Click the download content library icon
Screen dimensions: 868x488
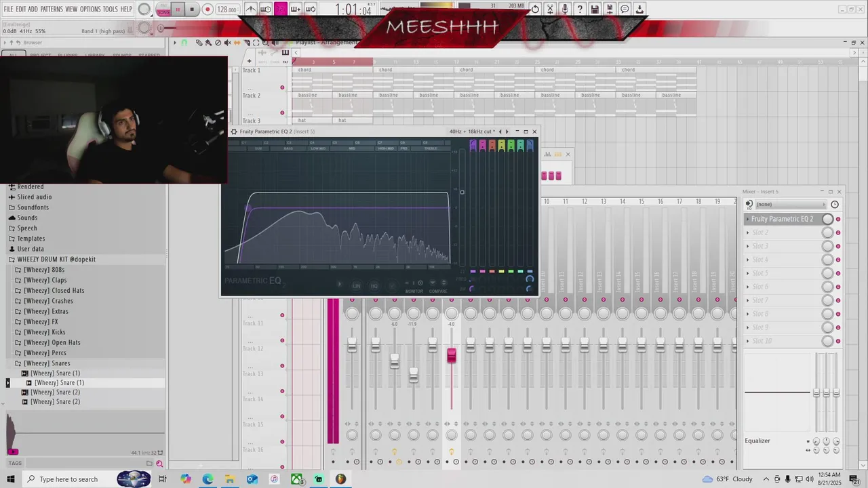(639, 9)
